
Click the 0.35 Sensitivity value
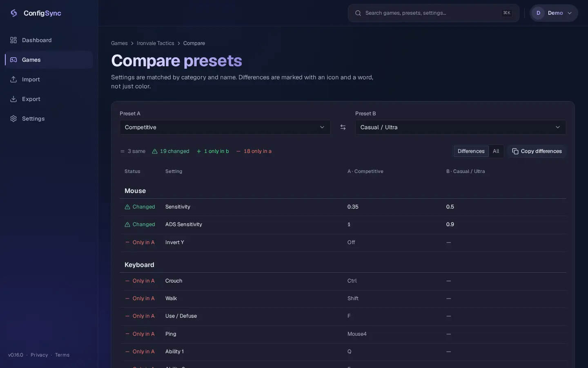pos(353,207)
